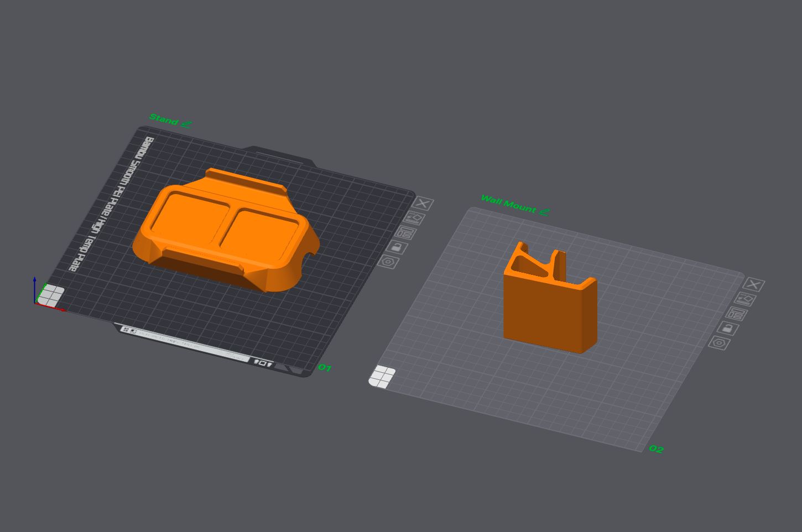Image resolution: width=802 pixels, height=532 pixels.
Task: Click the edit pencil beside the Stand name
Action: (186, 124)
